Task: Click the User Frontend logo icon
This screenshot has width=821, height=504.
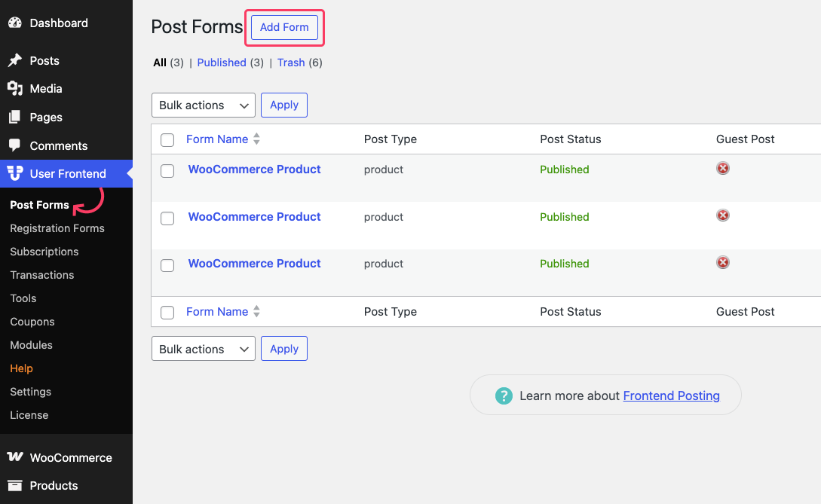Action: pyautogui.click(x=15, y=173)
